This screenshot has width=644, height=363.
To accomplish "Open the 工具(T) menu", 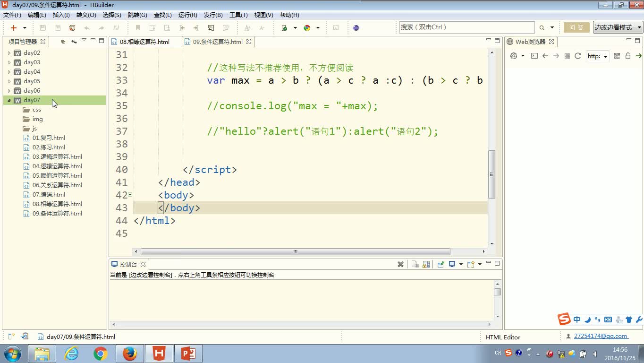I will pos(238,15).
